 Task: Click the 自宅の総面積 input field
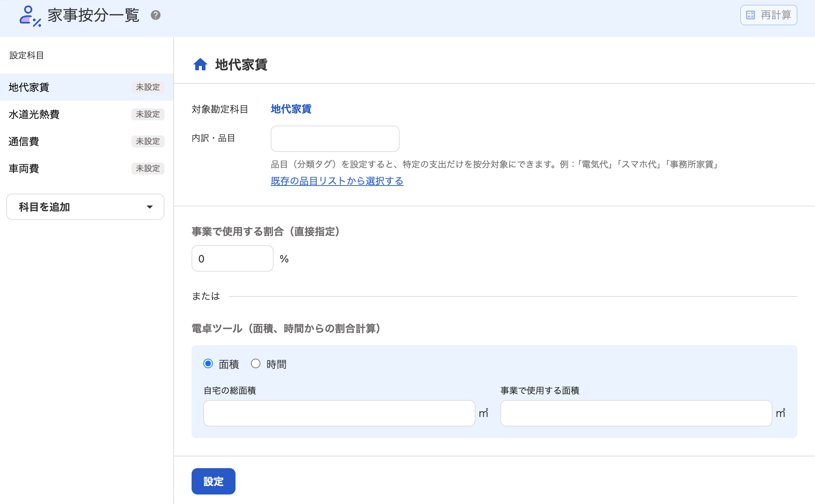[339, 413]
